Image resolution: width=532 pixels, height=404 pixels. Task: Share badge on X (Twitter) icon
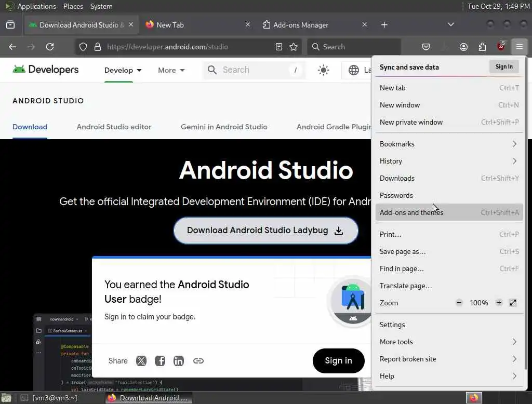[141, 361]
